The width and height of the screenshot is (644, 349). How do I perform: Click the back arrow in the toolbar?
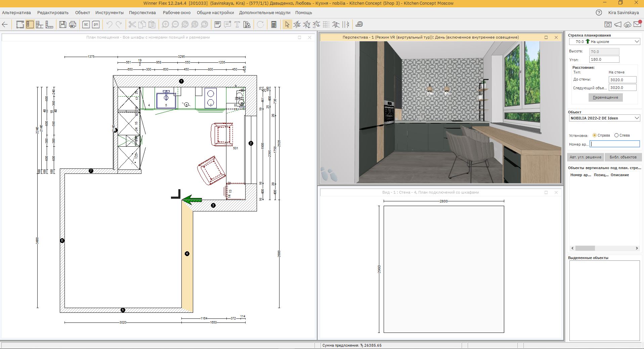5,24
